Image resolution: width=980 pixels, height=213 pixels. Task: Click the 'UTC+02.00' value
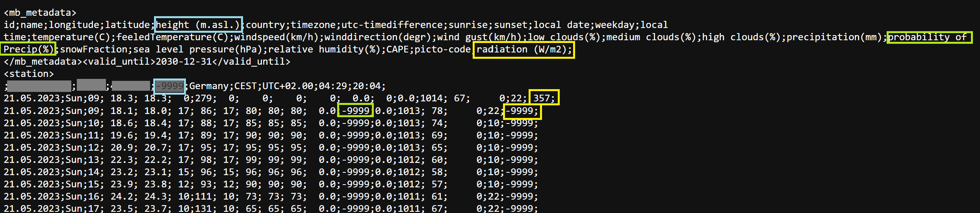pos(288,86)
